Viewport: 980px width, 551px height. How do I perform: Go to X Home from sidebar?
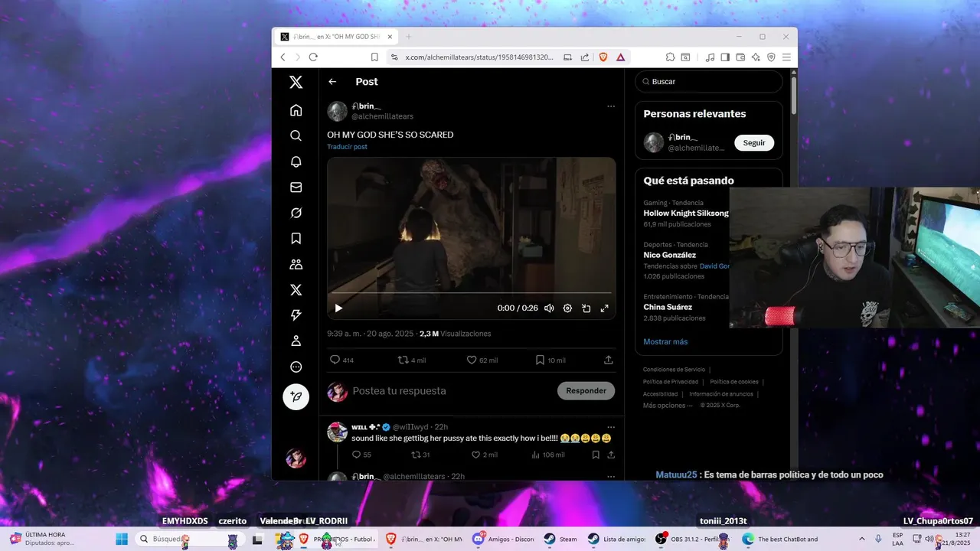coord(296,110)
